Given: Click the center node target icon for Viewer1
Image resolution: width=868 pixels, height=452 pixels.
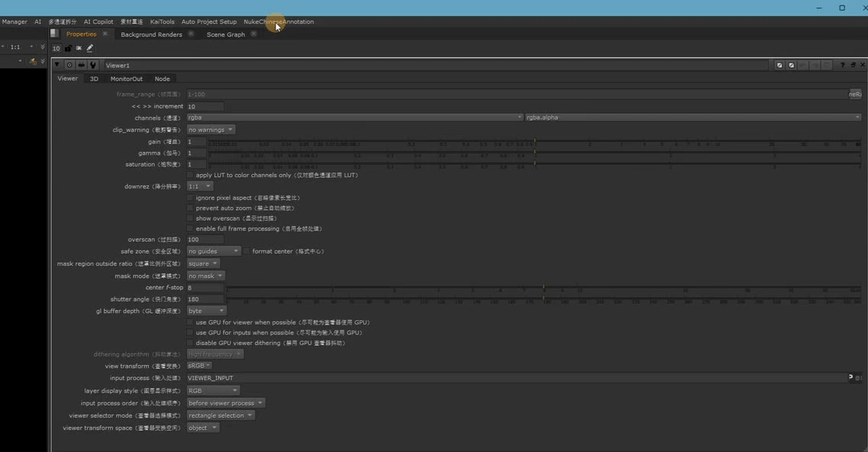Looking at the screenshot, I should (69, 65).
